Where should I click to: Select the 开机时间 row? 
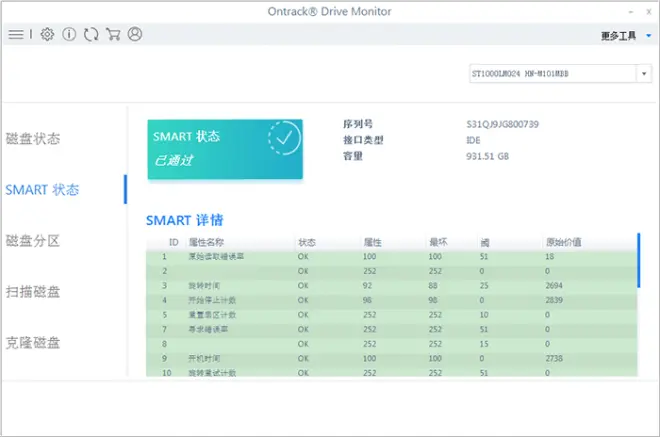(x=391, y=359)
